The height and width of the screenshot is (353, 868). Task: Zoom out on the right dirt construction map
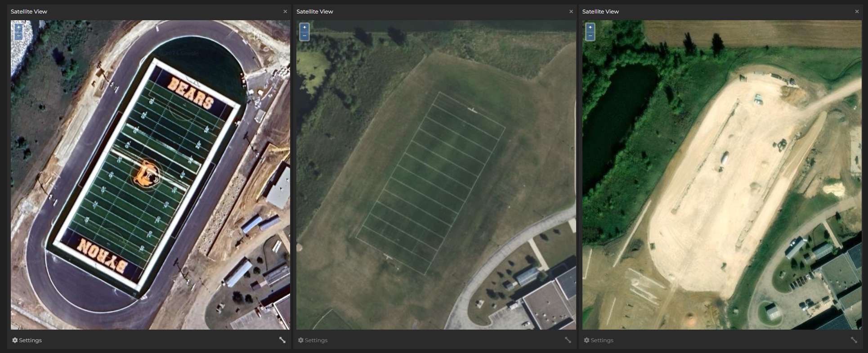(x=590, y=36)
